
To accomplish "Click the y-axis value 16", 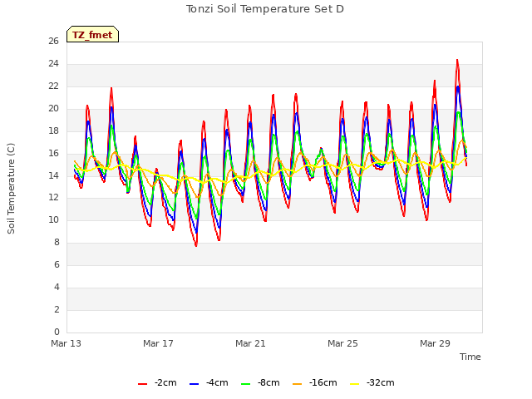I will coord(53,153).
